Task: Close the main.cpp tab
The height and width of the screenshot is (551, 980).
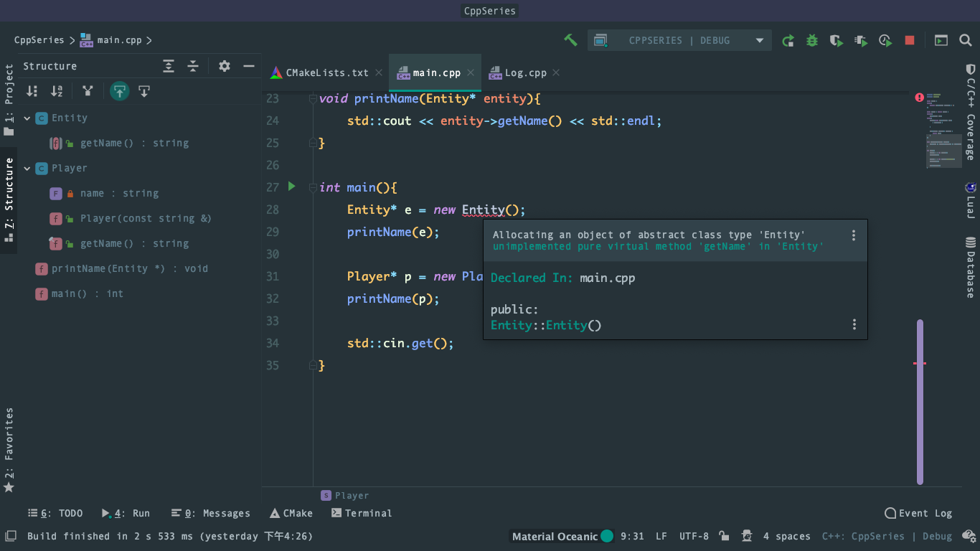Action: pyautogui.click(x=471, y=72)
